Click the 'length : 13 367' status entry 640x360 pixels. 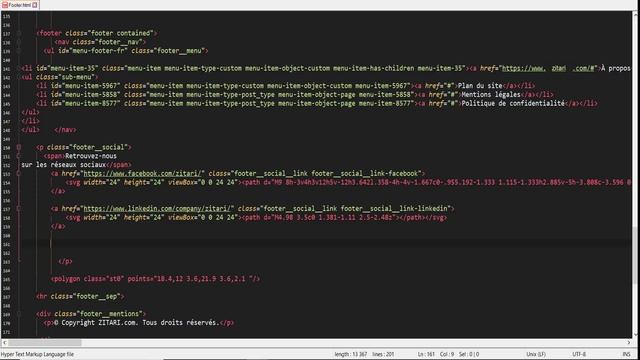[x=351, y=354]
